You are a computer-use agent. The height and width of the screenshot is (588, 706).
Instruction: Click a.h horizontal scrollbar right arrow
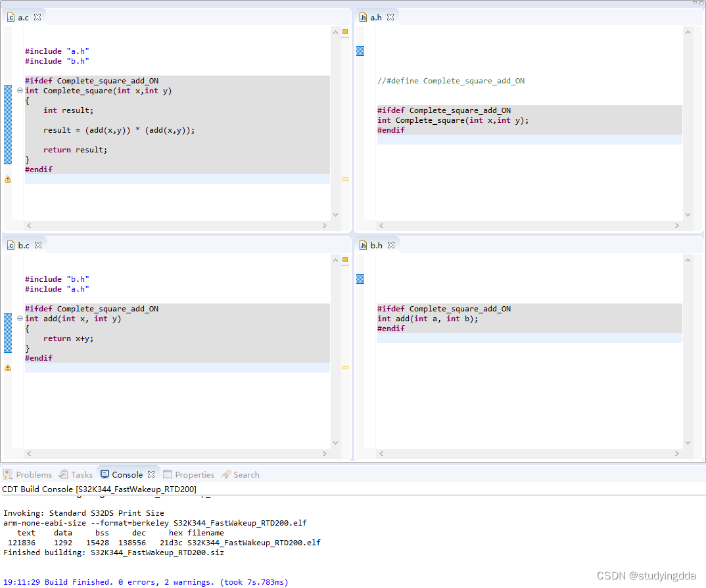coord(676,225)
